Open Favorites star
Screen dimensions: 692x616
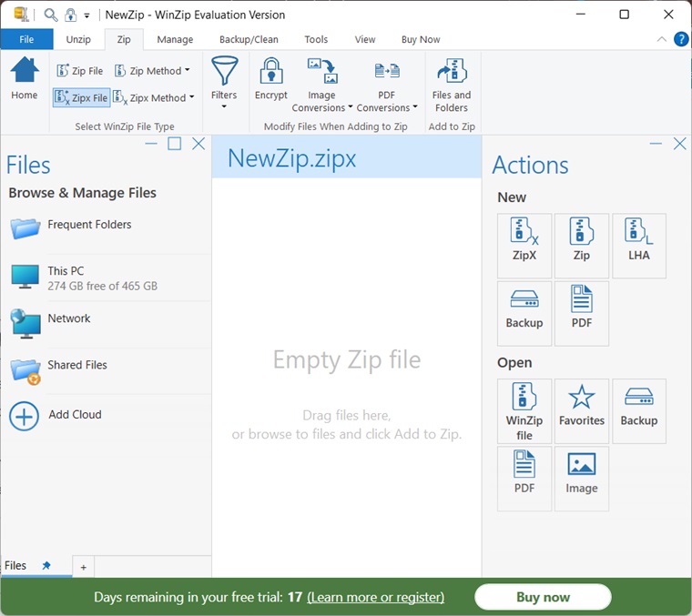pyautogui.click(x=582, y=411)
